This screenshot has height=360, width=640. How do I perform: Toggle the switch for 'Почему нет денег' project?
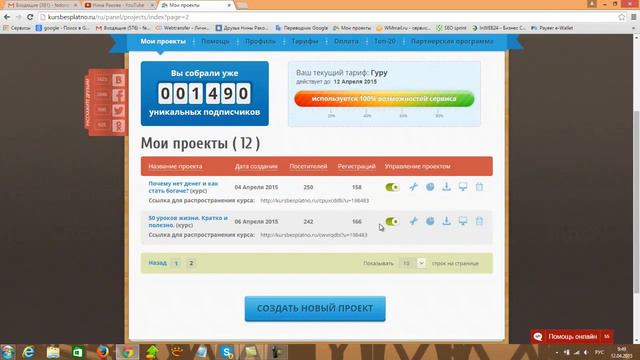pos(392,187)
